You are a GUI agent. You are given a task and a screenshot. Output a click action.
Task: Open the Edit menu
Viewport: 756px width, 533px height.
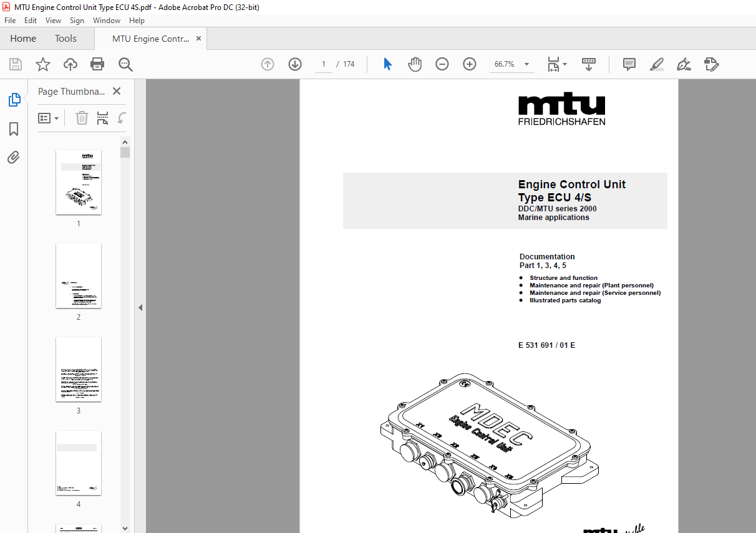coord(31,21)
